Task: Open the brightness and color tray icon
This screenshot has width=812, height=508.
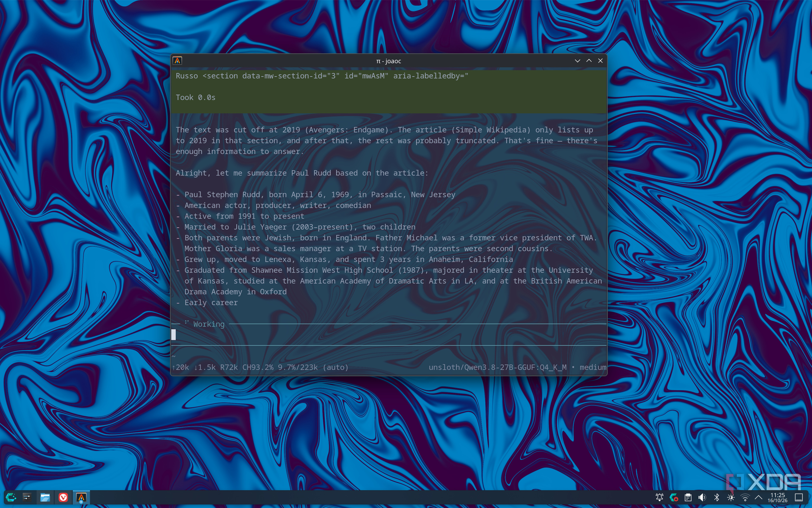Action: pos(731,497)
